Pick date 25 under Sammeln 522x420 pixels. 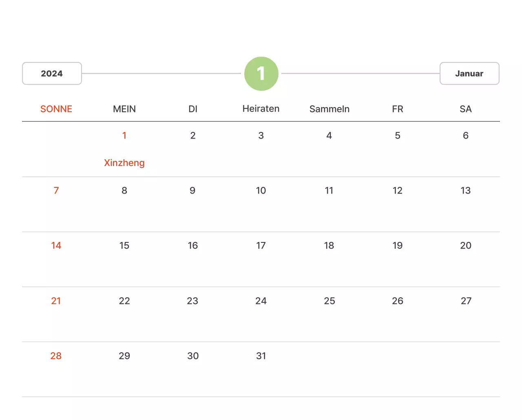(x=329, y=301)
